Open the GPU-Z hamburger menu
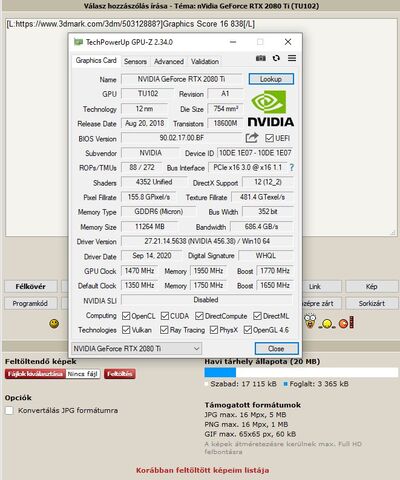400x480 pixels. click(292, 58)
